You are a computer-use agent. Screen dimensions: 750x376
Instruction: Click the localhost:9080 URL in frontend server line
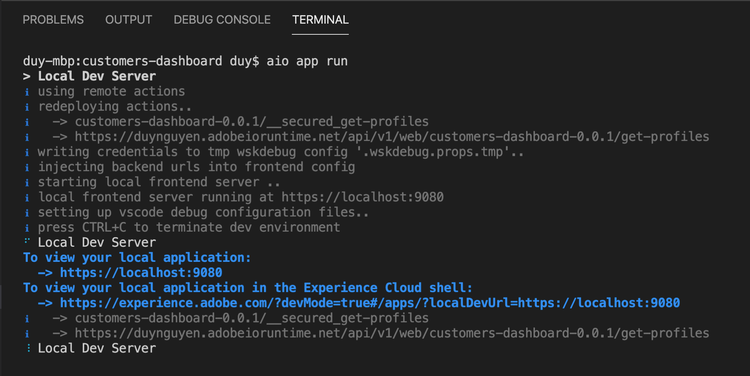363,197
